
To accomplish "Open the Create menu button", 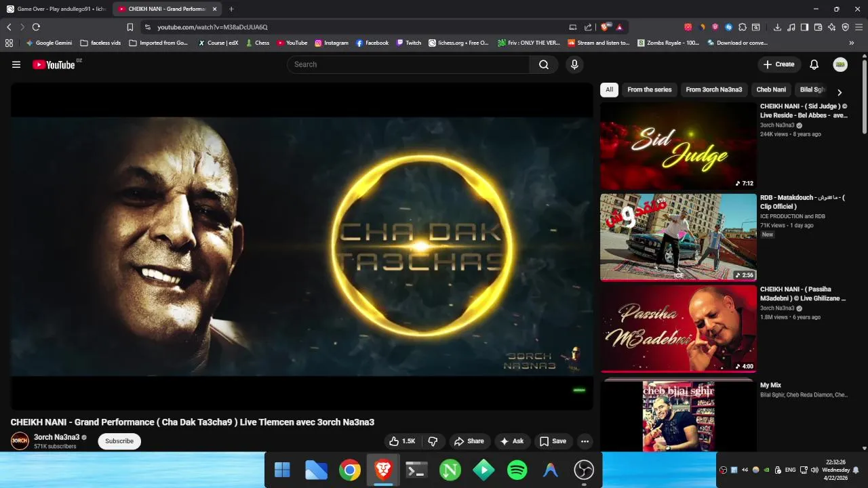I will (778, 64).
